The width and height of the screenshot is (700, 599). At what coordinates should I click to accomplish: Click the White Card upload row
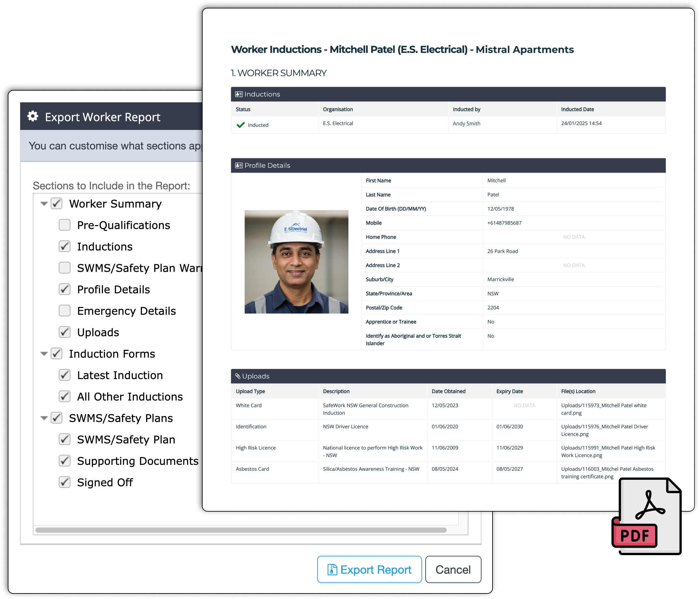coord(448,409)
